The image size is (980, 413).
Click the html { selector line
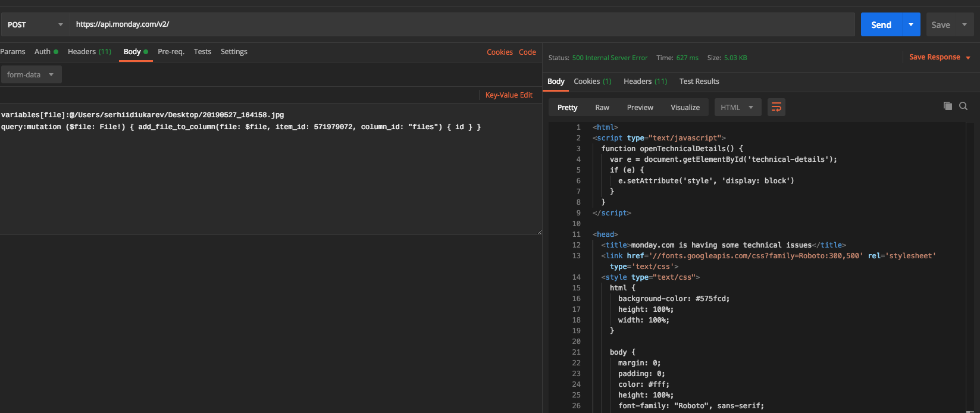click(x=622, y=287)
